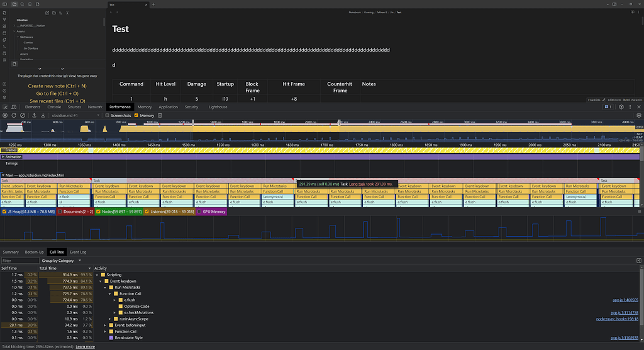
Task: Toggle Obsidian left sidebar icon
Action: pos(4,4)
